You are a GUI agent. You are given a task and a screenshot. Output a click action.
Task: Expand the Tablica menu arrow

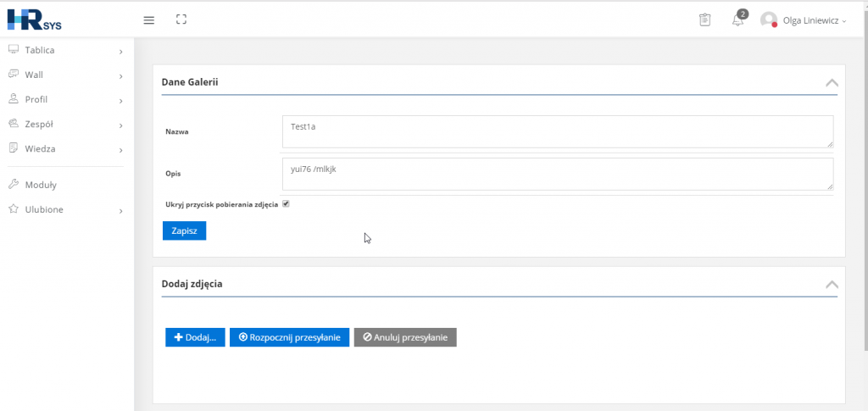click(120, 52)
